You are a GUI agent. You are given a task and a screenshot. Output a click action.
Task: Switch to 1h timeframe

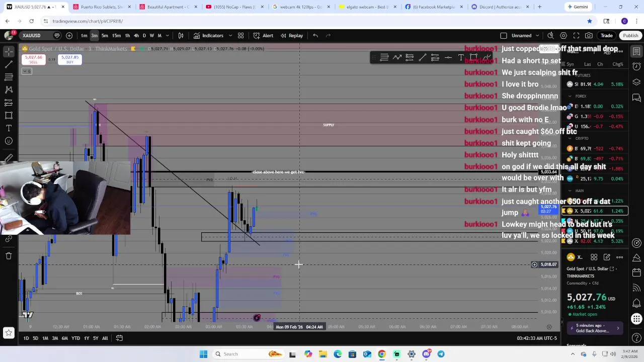point(127,36)
